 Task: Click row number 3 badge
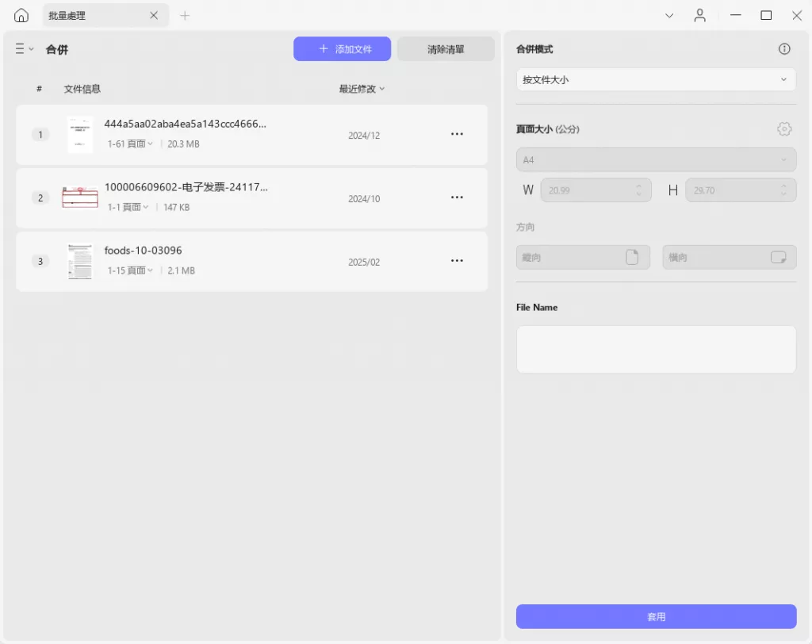click(40, 261)
